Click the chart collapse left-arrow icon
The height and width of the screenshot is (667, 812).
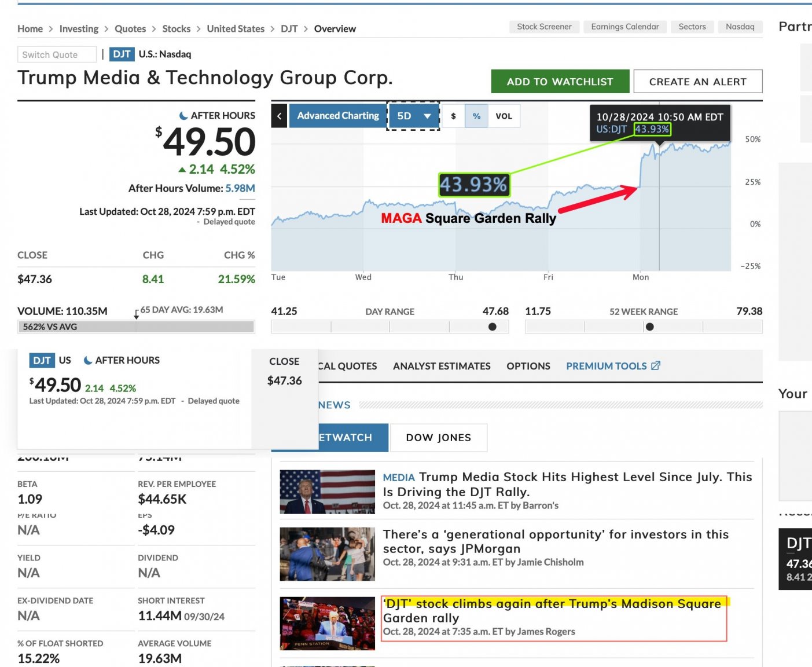click(x=279, y=116)
